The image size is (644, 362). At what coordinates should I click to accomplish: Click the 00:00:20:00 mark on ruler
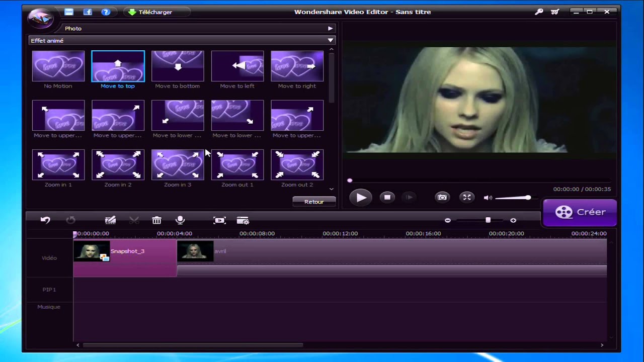(x=507, y=233)
